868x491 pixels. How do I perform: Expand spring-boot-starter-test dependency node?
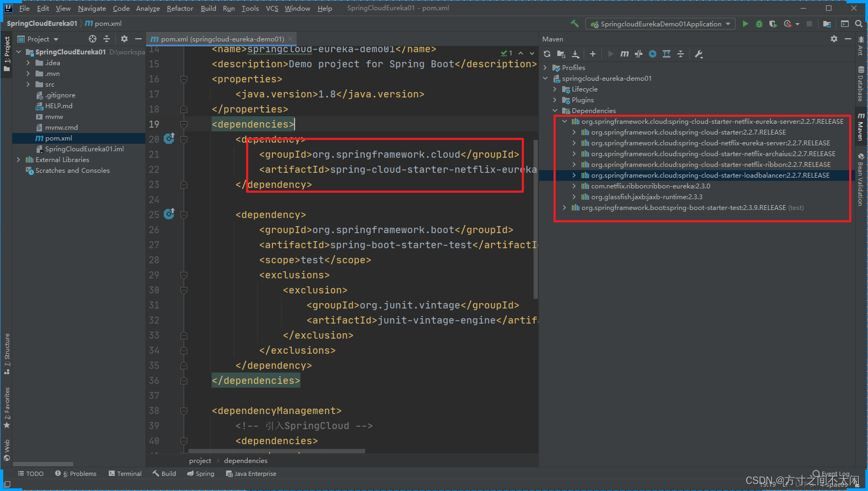564,208
